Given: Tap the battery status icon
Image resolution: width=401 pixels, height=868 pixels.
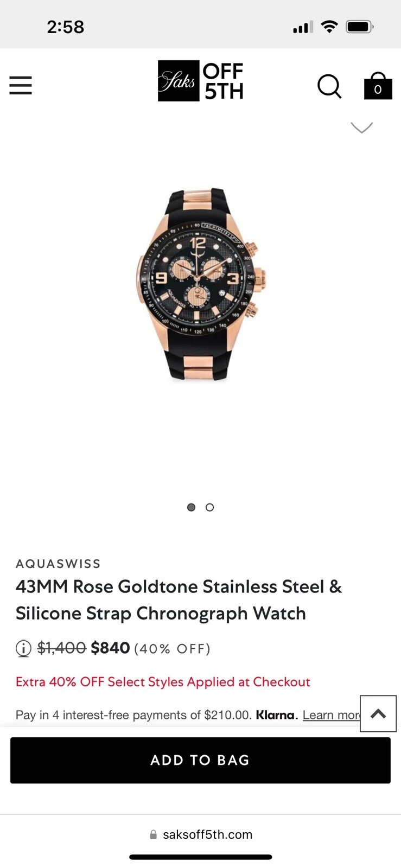Looking at the screenshot, I should click(x=360, y=27).
